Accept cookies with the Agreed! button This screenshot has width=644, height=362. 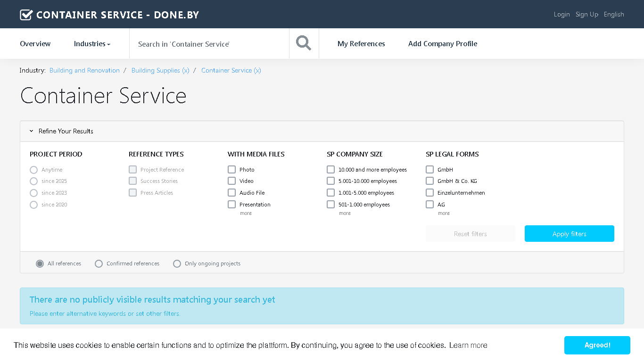[597, 345]
